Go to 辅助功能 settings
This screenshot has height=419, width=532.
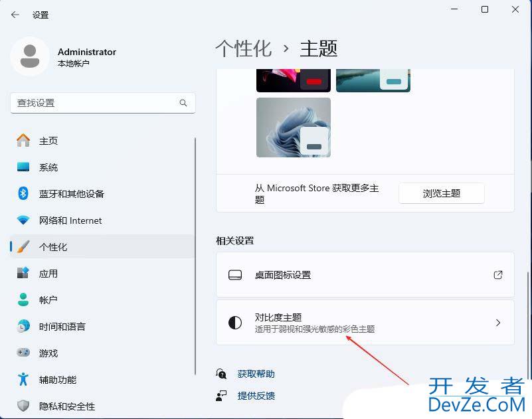102,379
